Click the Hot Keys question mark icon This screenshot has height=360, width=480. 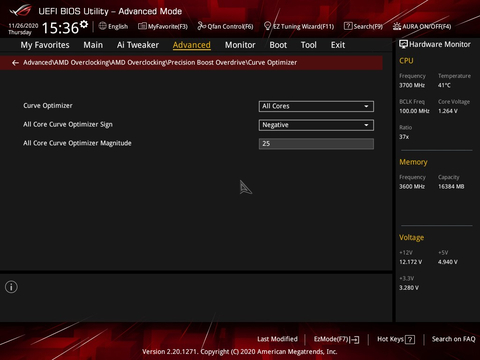click(410, 339)
